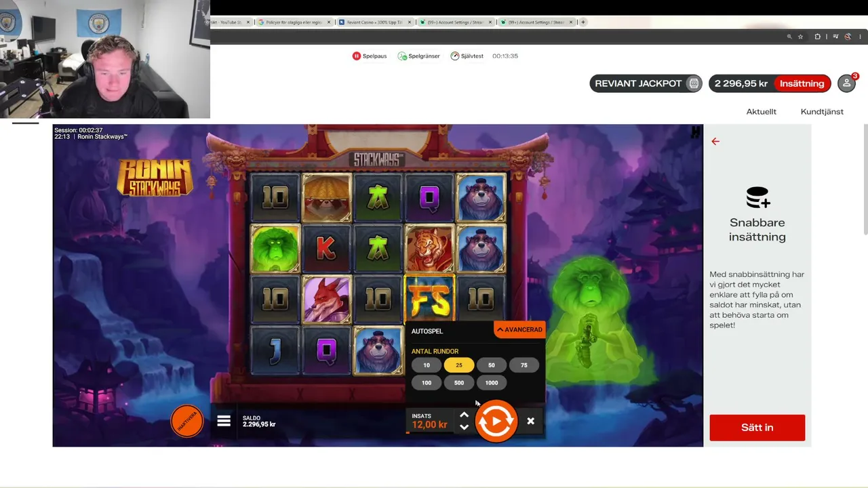Click the red Spelpaus pause icon

pyautogui.click(x=357, y=56)
